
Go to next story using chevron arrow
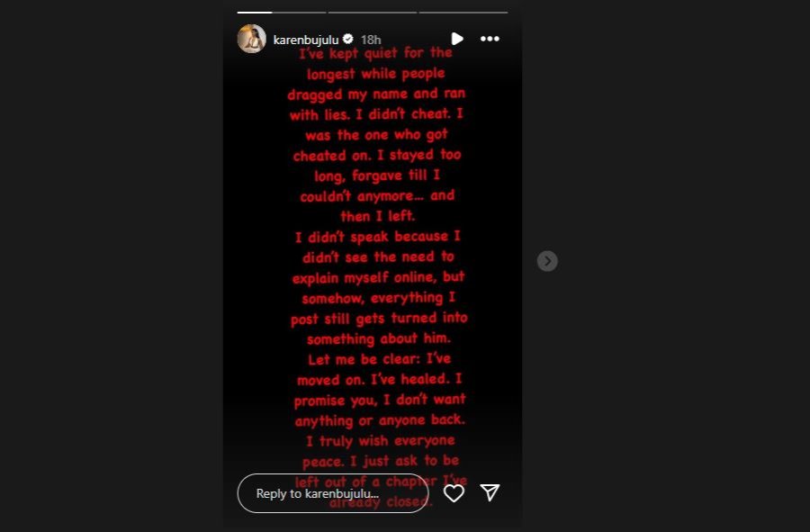click(547, 261)
